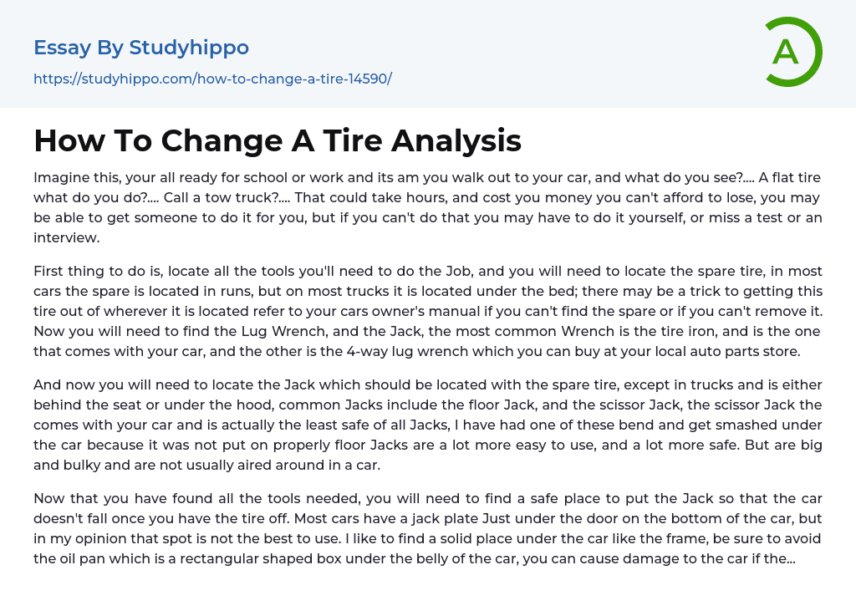Open the studyhippo.com how-to-change-a-tire link
Image resolution: width=856 pixels, height=616 pixels.
tap(212, 79)
